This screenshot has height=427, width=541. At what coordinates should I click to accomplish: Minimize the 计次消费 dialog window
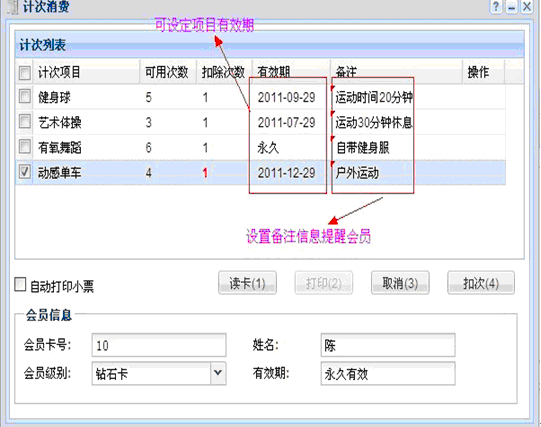pyautogui.click(x=511, y=7)
